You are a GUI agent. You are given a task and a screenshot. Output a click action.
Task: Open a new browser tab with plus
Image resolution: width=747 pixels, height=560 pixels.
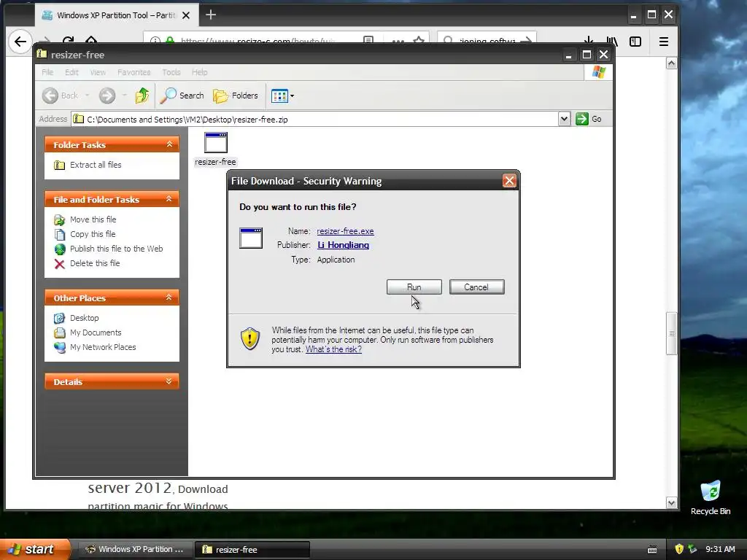coord(211,15)
